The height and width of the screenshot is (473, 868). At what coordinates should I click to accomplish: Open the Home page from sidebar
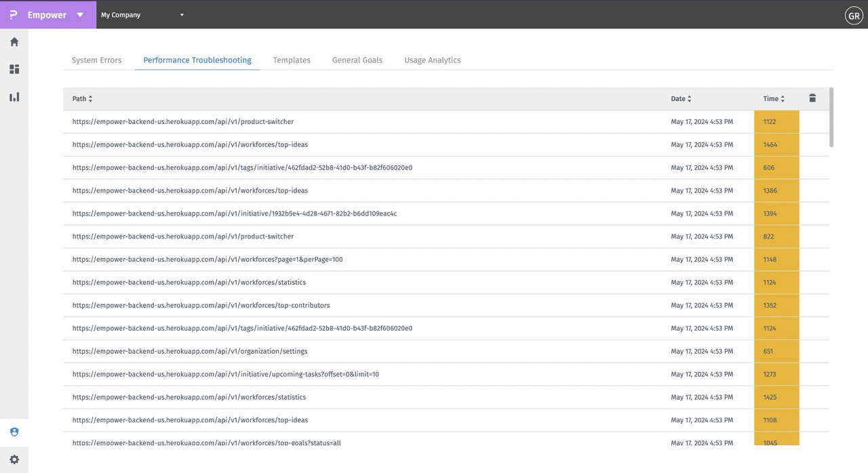[14, 42]
